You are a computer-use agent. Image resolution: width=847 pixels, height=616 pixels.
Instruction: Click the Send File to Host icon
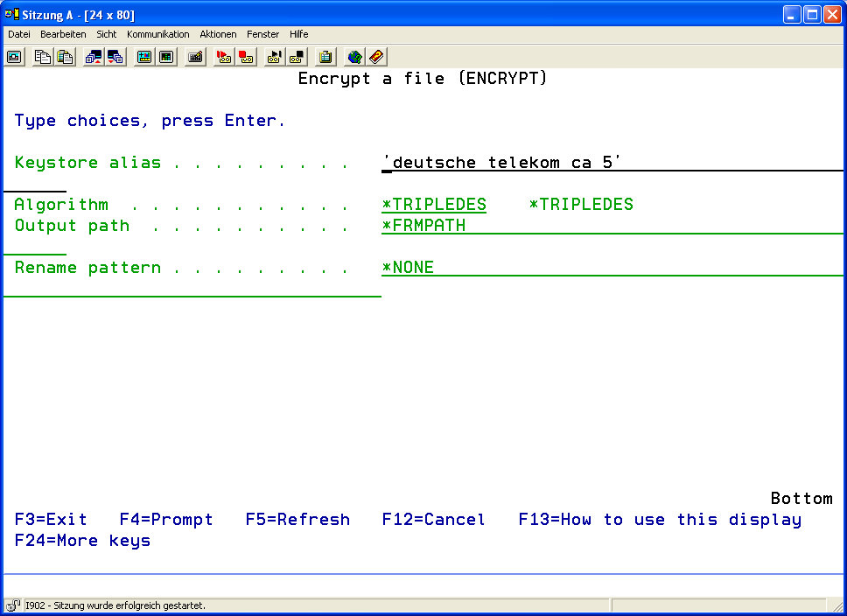tap(93, 57)
